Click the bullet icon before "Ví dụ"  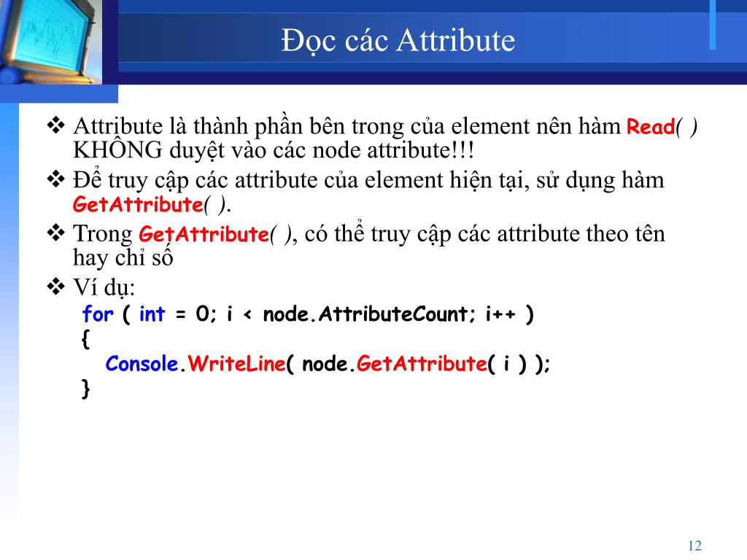[55, 287]
